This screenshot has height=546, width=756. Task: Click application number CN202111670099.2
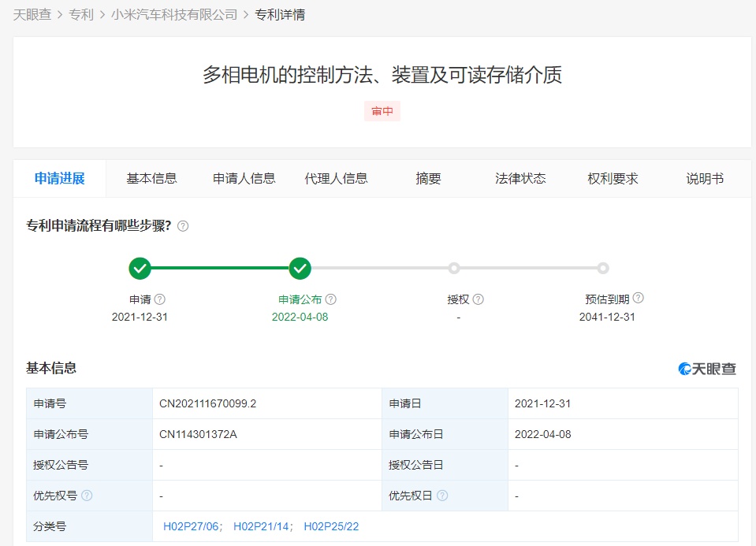[208, 403]
